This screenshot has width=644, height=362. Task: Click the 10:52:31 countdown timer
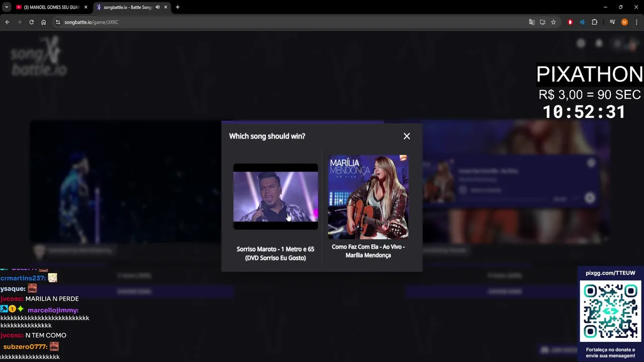click(584, 112)
